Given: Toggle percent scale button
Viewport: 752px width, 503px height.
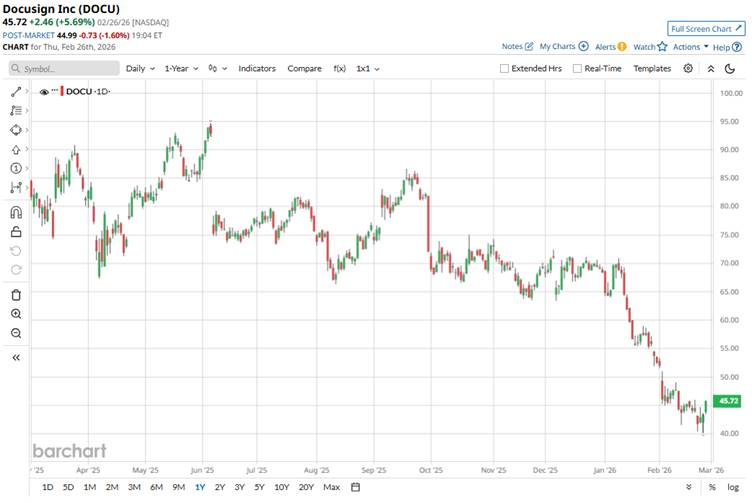Looking at the screenshot, I should [x=712, y=487].
